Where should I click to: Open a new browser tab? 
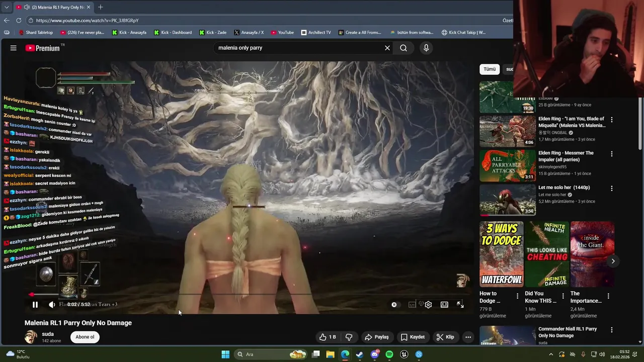[x=101, y=7]
